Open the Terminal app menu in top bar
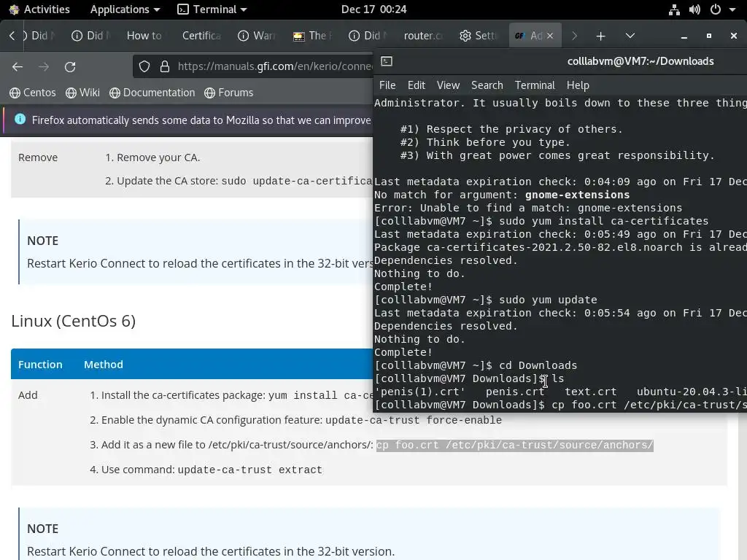747x560 pixels. click(x=212, y=9)
